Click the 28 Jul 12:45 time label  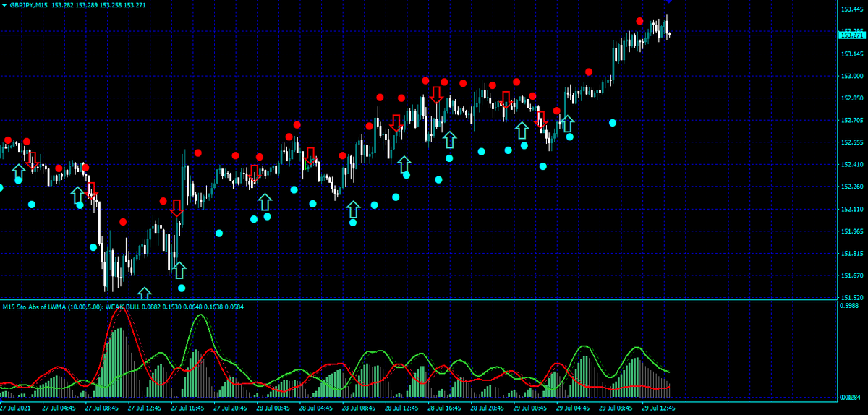[403, 408]
